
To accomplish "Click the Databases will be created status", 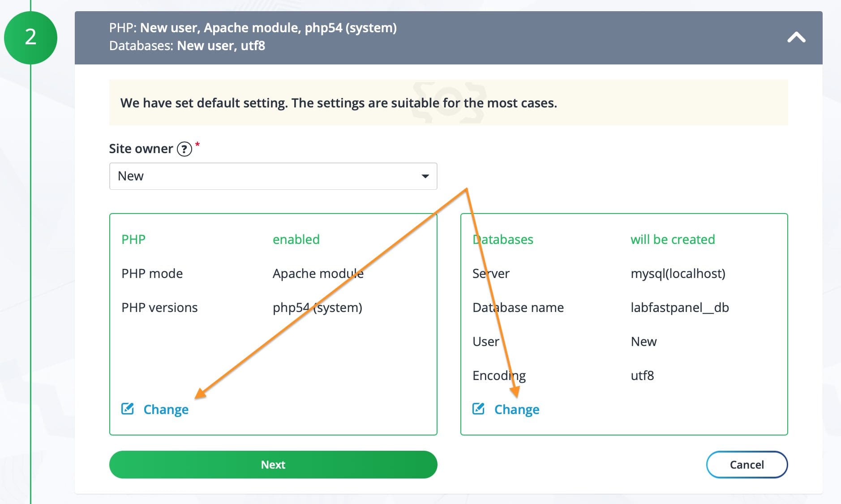I will click(x=672, y=239).
